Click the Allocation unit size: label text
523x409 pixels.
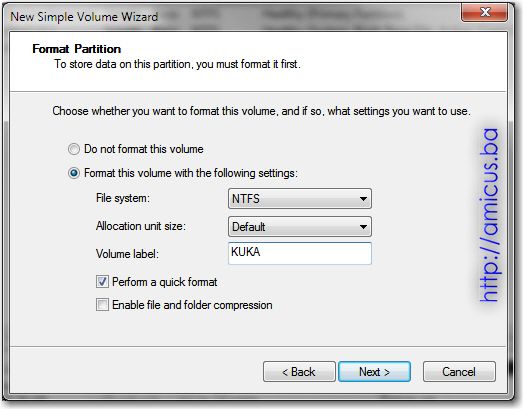click(141, 226)
